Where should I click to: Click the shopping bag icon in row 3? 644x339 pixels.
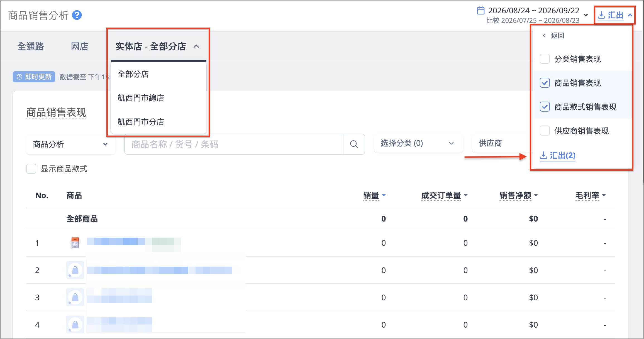coord(75,297)
